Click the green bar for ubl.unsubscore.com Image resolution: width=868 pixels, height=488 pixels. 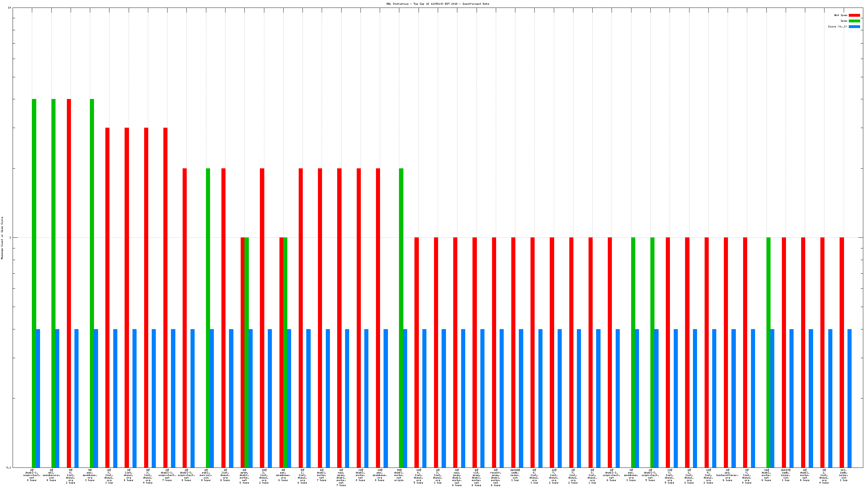(x=53, y=283)
